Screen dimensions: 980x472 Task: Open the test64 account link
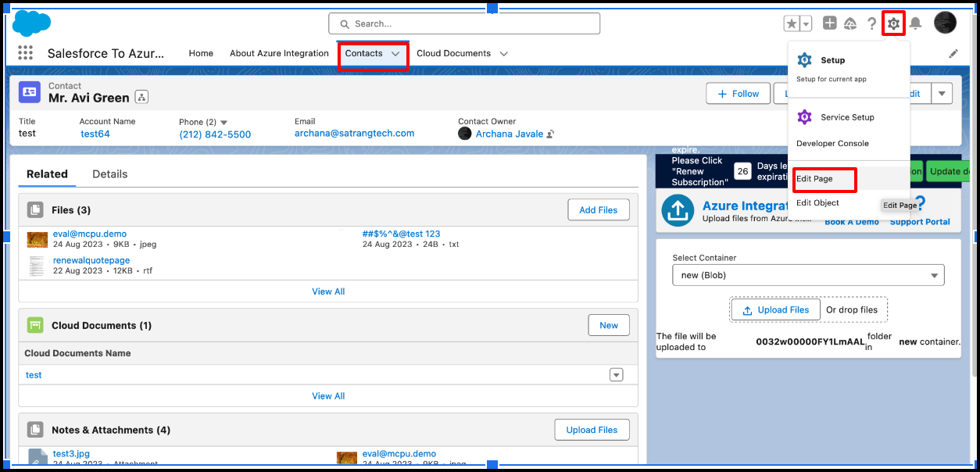click(x=95, y=134)
